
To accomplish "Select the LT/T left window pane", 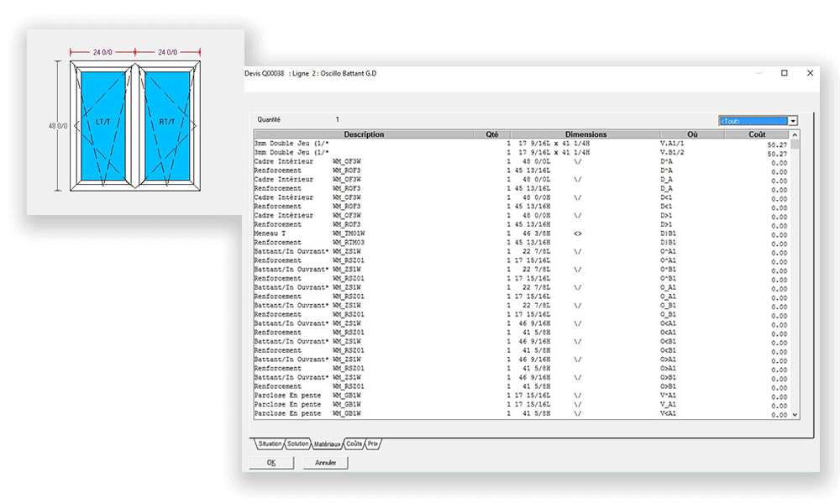I will click(x=104, y=122).
